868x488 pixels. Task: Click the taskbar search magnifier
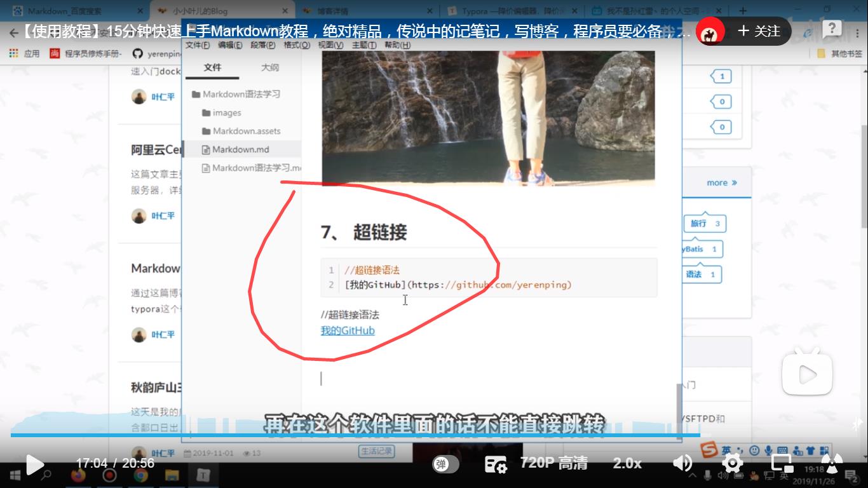click(46, 475)
